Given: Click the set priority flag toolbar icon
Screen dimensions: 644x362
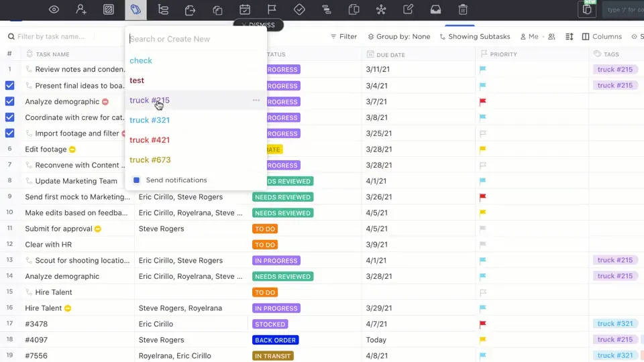Looking at the screenshot, I should point(272,9).
